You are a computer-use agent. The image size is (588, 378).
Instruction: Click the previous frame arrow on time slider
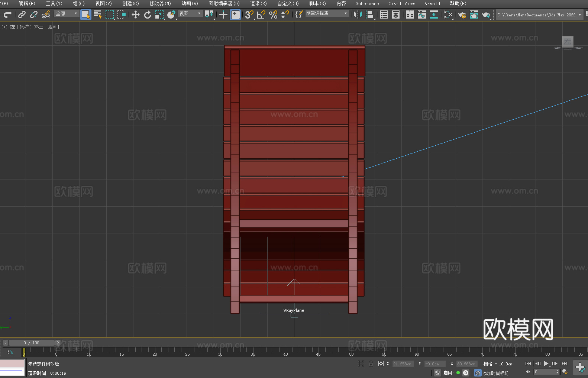(6, 343)
